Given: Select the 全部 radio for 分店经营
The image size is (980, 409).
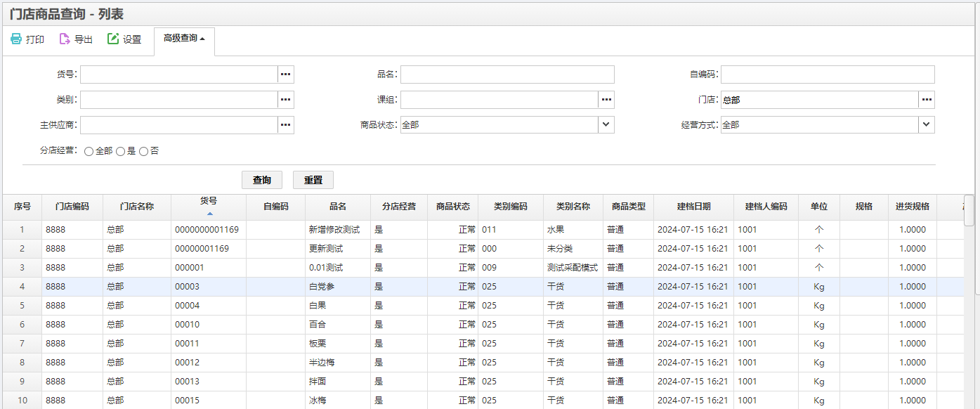Looking at the screenshot, I should coord(89,151).
